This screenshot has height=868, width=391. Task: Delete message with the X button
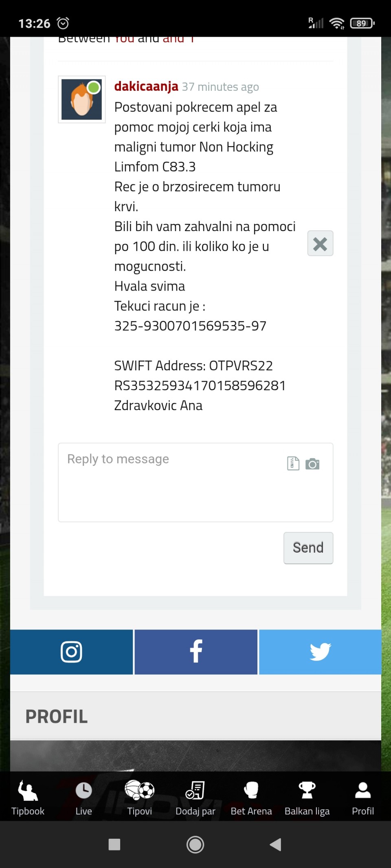pos(320,243)
